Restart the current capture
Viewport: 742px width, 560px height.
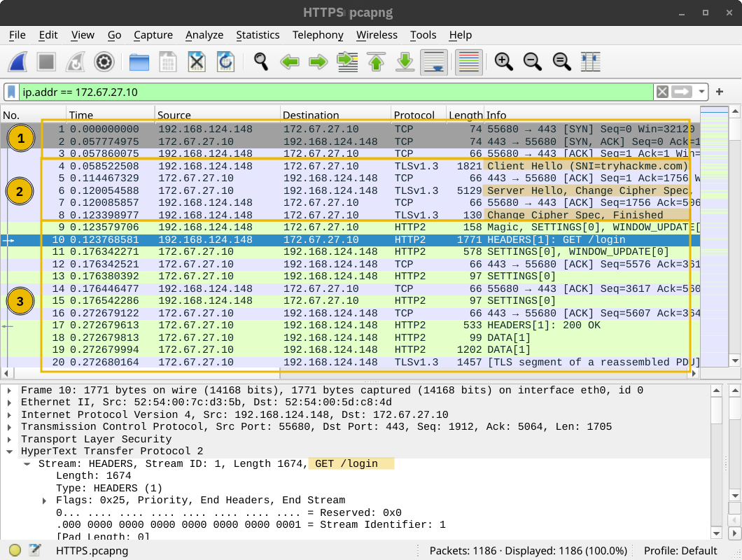click(75, 62)
